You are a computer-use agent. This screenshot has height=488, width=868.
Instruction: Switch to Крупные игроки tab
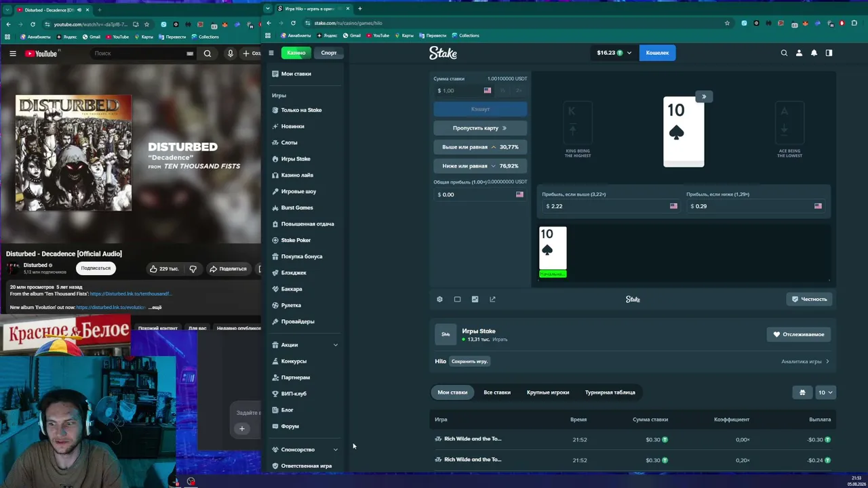pyautogui.click(x=548, y=392)
